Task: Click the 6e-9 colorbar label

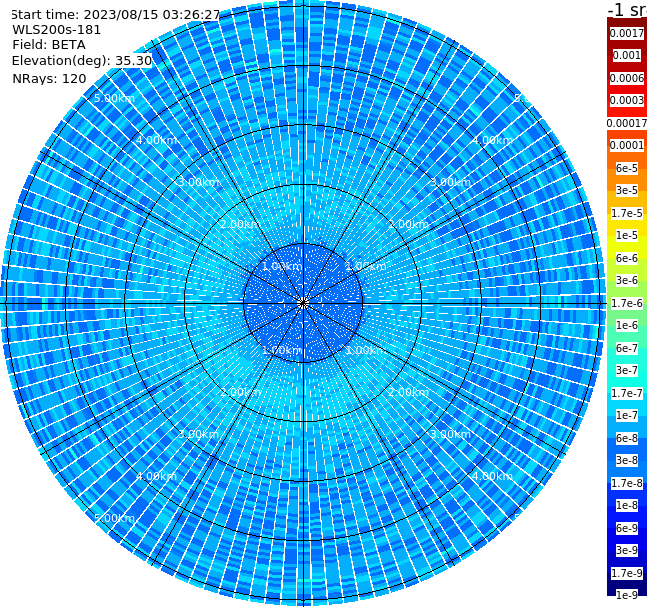Action: (627, 528)
